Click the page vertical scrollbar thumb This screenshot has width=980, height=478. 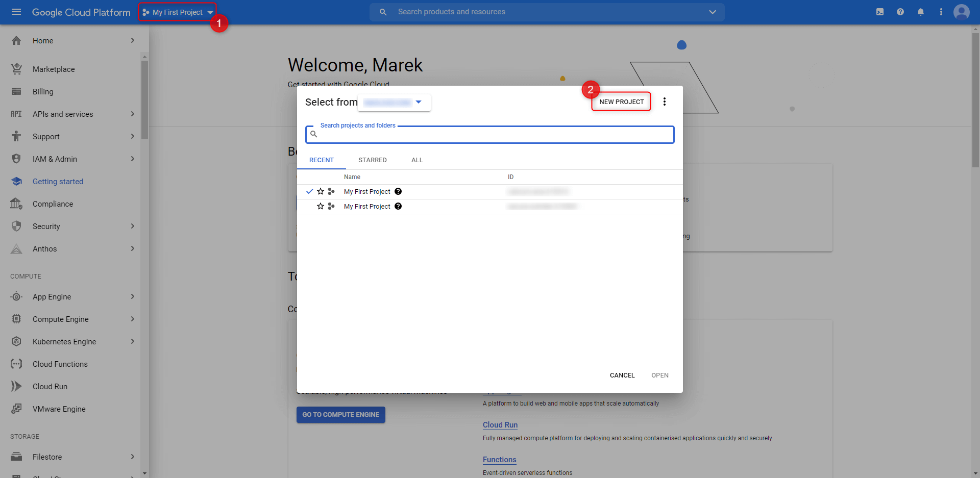975,100
